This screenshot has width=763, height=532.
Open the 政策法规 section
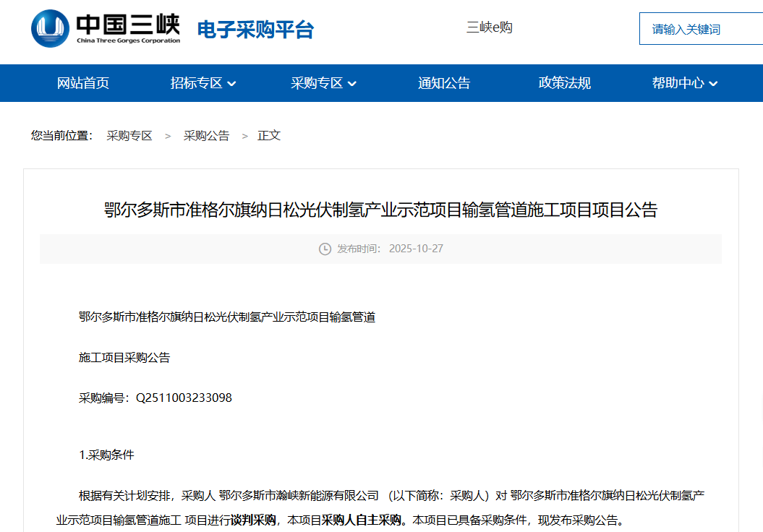(564, 83)
